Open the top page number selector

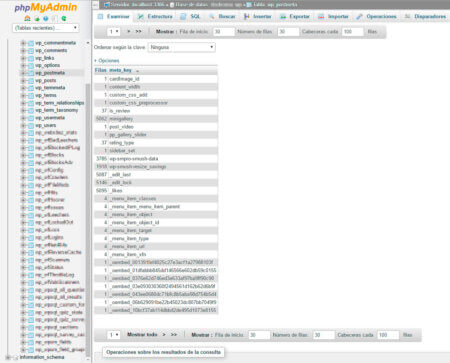(114, 32)
